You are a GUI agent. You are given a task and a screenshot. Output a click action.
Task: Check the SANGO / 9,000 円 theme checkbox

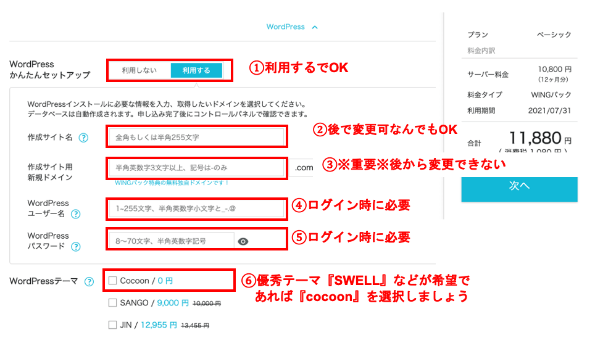pyautogui.click(x=112, y=302)
